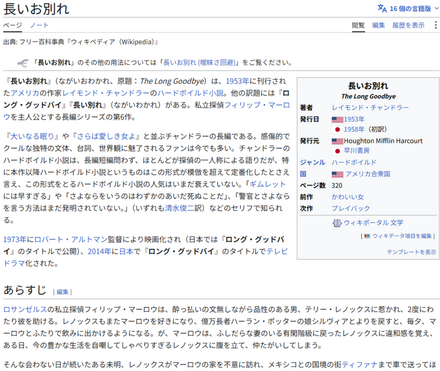Open 履歴を表示 tab
This screenshot has width=440, height=371.
pyautogui.click(x=408, y=25)
